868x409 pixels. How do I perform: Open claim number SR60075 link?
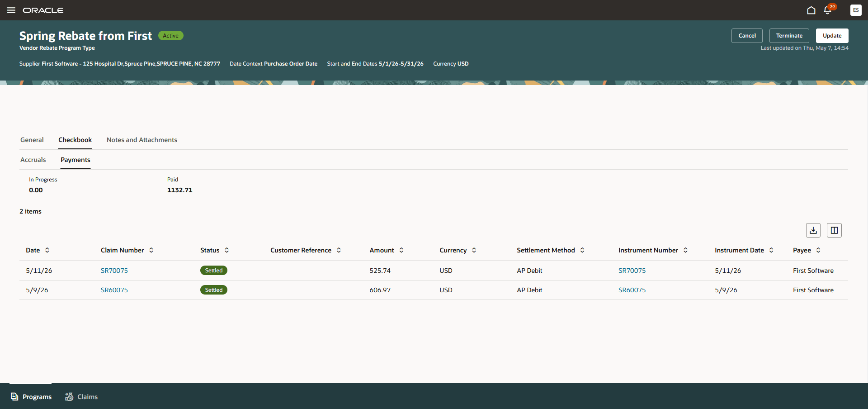[114, 290]
